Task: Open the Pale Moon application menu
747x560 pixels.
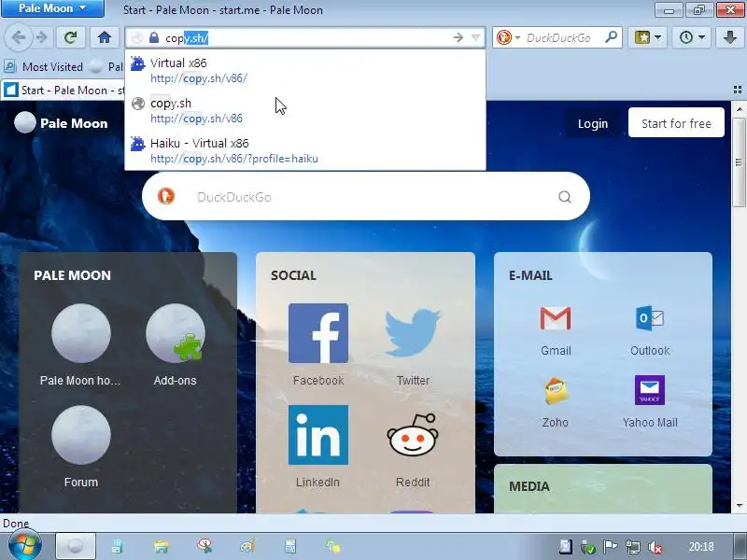Action: [52, 8]
